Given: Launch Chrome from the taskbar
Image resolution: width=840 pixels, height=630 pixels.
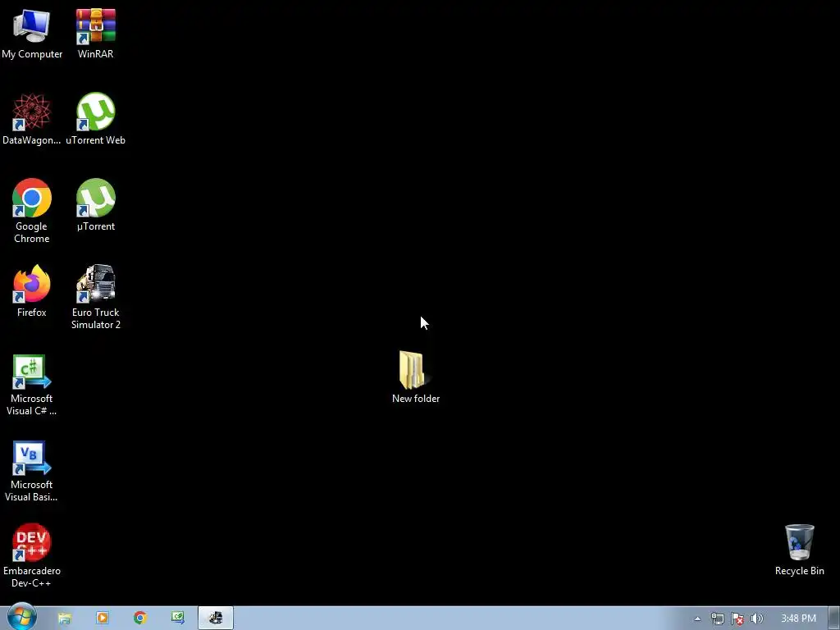Looking at the screenshot, I should 140,619.
